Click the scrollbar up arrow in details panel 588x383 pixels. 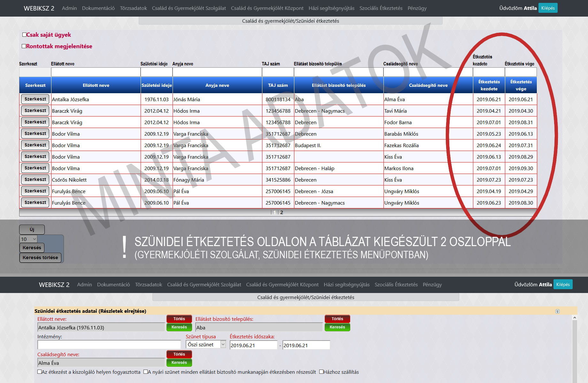[x=575, y=318]
